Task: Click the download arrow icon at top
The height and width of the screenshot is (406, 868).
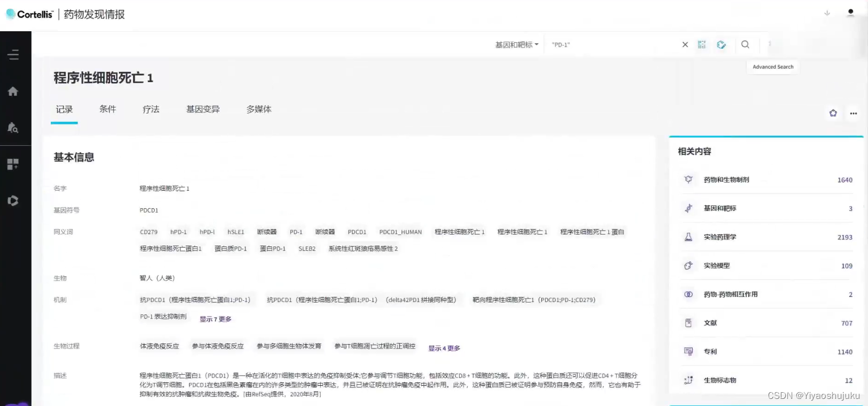Action: click(827, 13)
